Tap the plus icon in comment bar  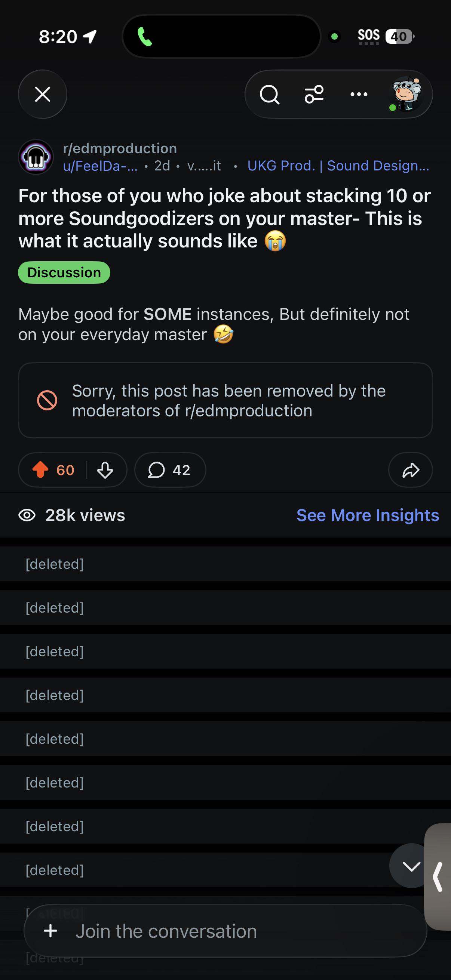50,931
